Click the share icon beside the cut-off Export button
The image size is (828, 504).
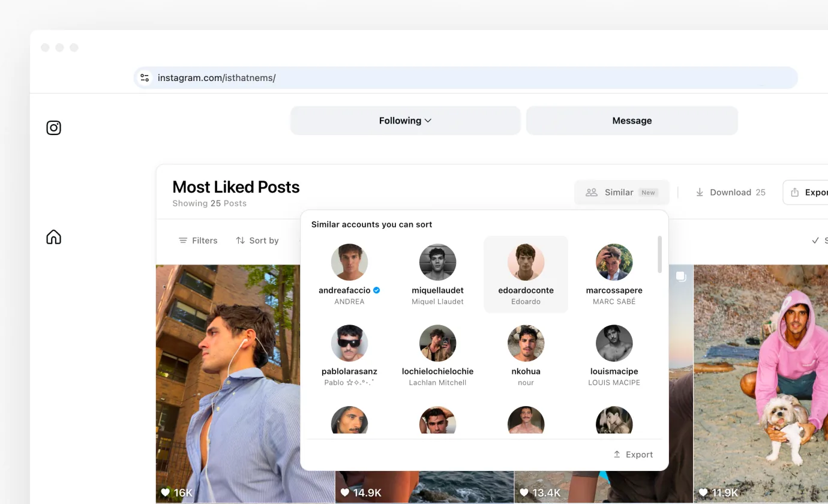point(795,193)
